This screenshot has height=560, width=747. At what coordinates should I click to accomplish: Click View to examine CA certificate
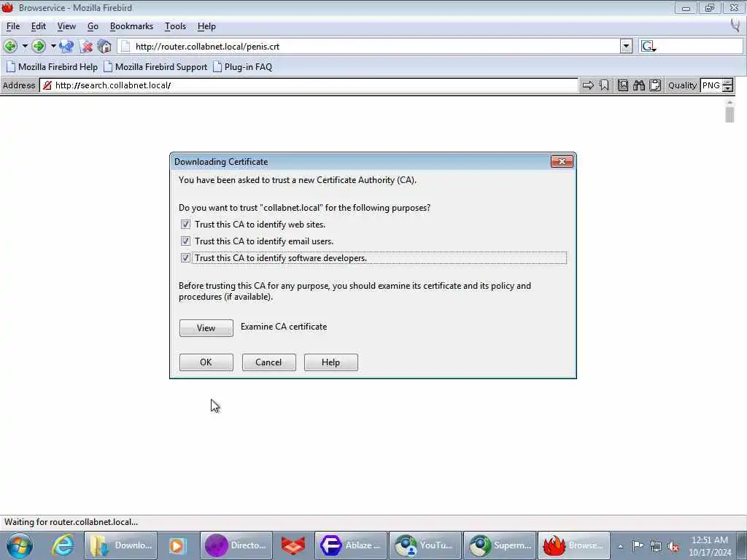click(x=206, y=328)
